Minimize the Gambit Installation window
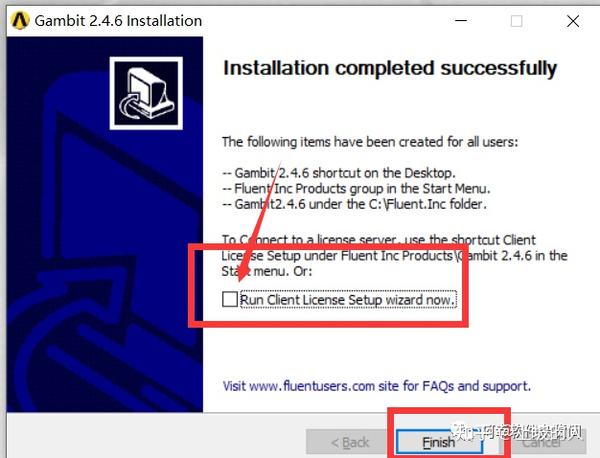Viewport: 600px width, 458px height. click(x=461, y=21)
